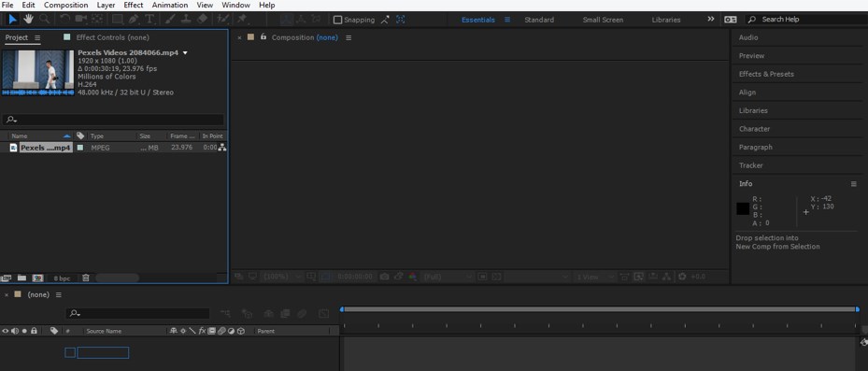The height and width of the screenshot is (371, 868).
Task: Open the Animation menu
Action: (x=170, y=5)
